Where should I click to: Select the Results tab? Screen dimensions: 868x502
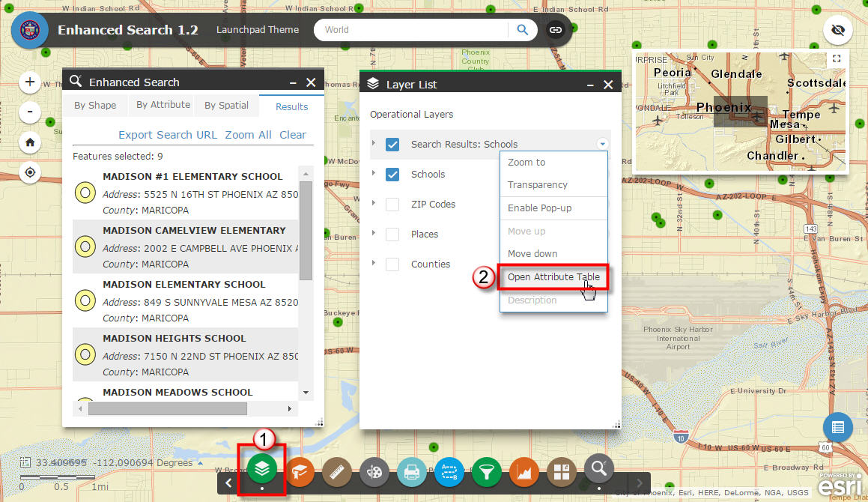(292, 106)
